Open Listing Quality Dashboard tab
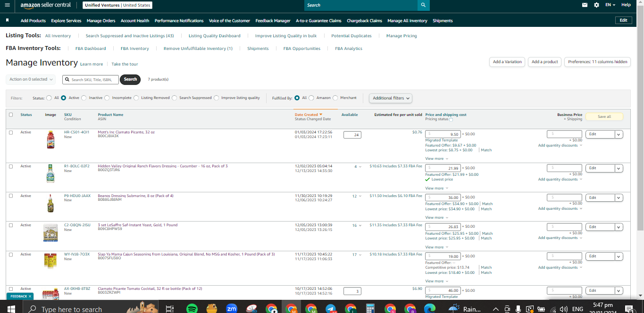The height and width of the screenshot is (313, 644). (215, 36)
